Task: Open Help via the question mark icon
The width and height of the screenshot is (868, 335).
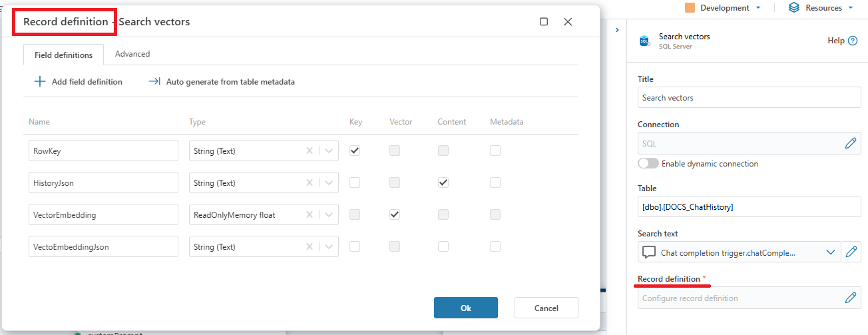Action: tap(853, 41)
